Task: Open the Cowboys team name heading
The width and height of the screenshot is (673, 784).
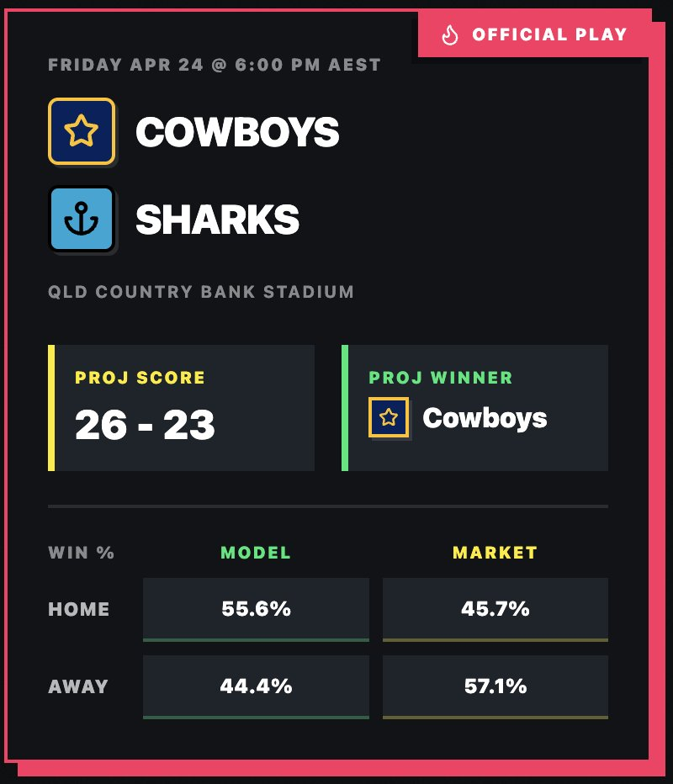Action: click(x=237, y=132)
